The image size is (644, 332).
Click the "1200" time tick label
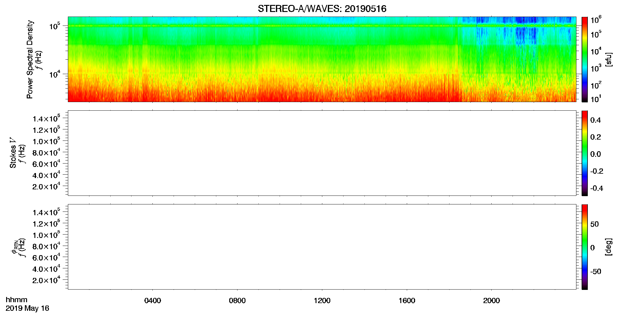pos(322,301)
